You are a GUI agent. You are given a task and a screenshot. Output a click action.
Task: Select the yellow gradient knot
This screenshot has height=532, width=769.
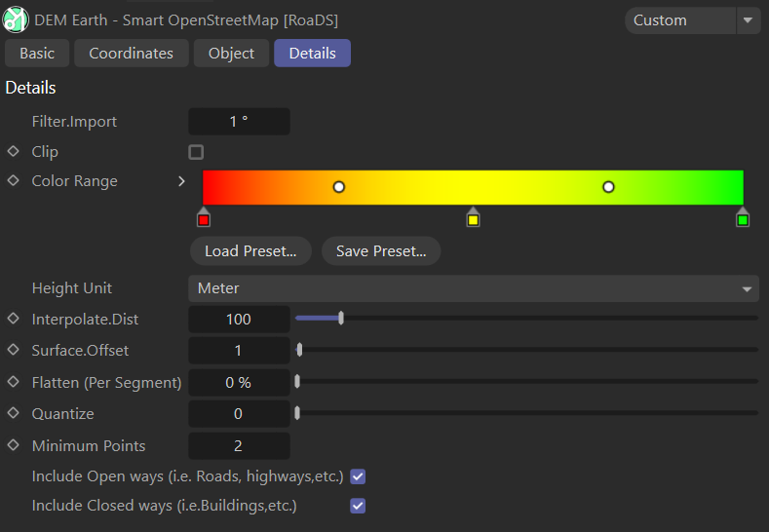tap(473, 217)
